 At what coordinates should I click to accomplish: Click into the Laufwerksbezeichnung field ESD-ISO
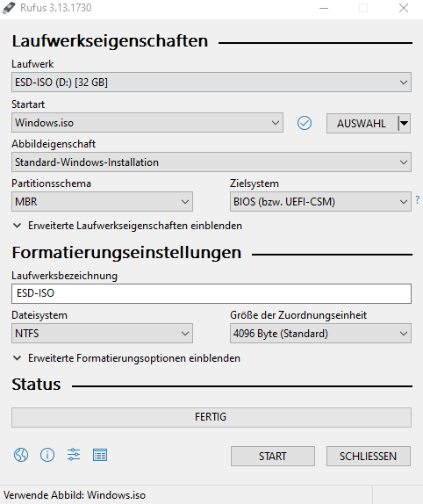[x=211, y=293]
